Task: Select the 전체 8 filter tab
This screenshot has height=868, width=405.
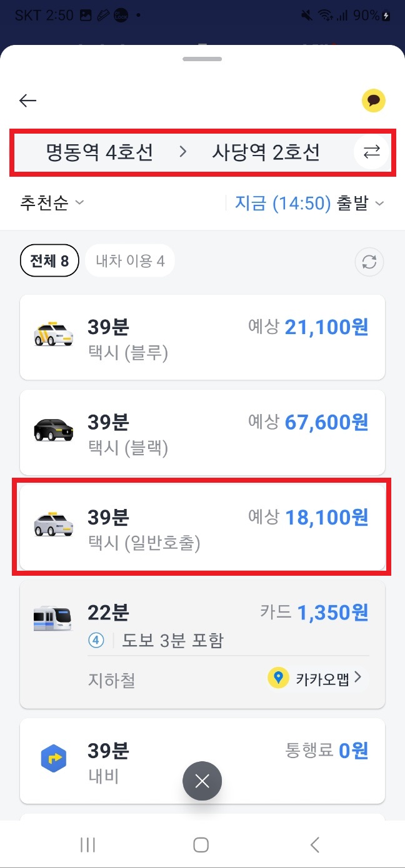Action: 49,260
